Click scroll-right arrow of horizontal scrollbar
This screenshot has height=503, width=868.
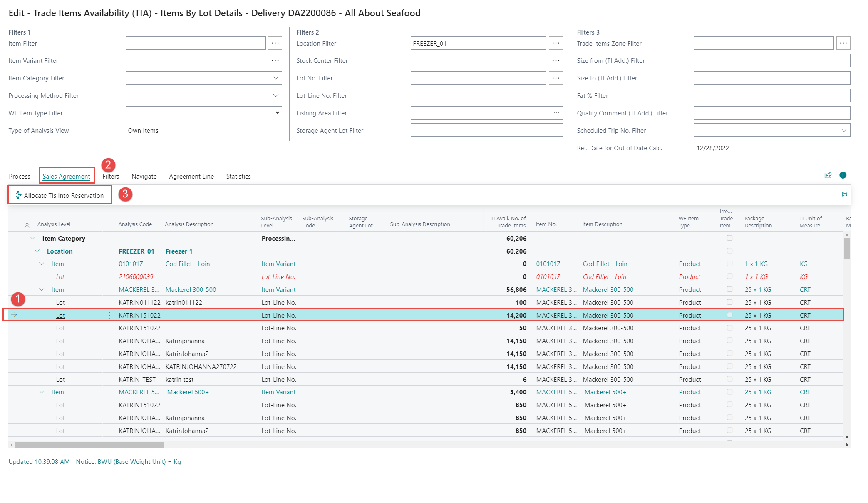847,445
